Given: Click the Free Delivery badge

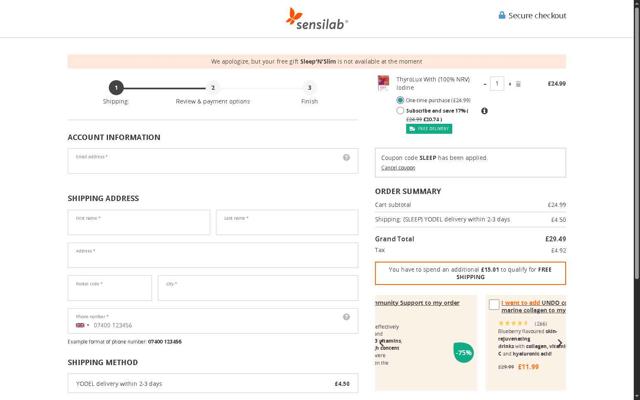Looking at the screenshot, I should pyautogui.click(x=429, y=129).
